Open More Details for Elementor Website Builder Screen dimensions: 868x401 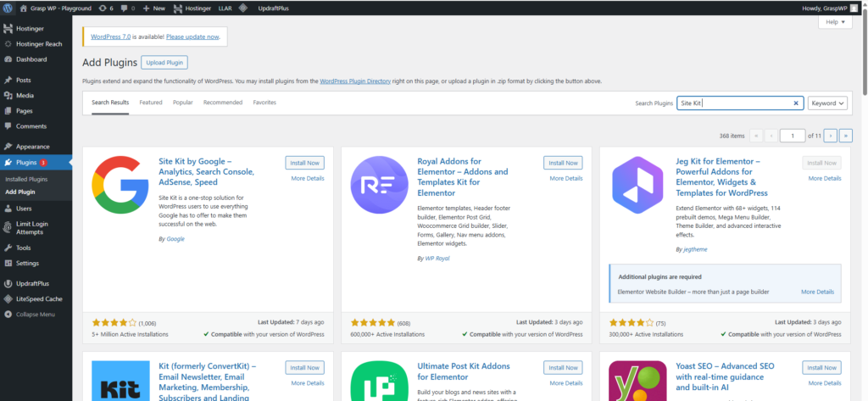(818, 292)
